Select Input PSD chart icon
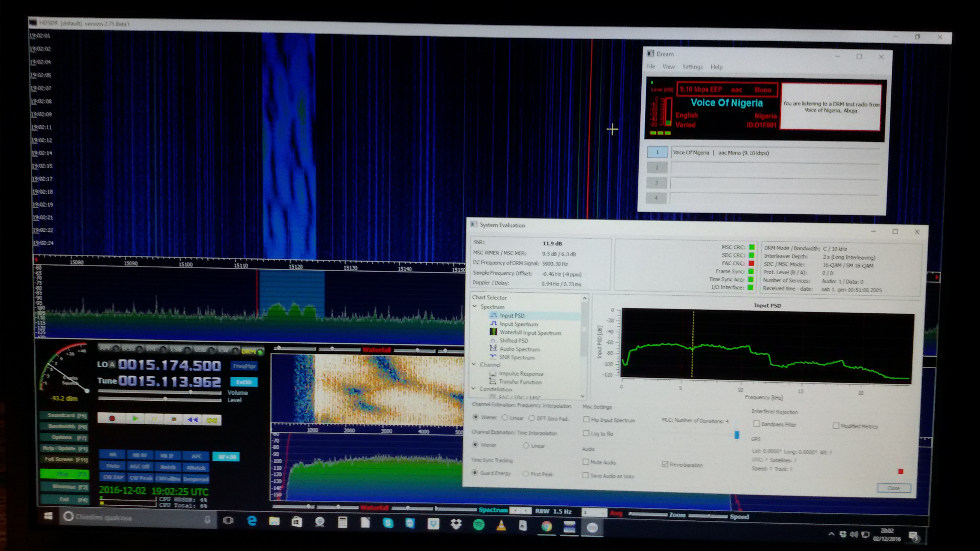The image size is (980, 551). 494,315
